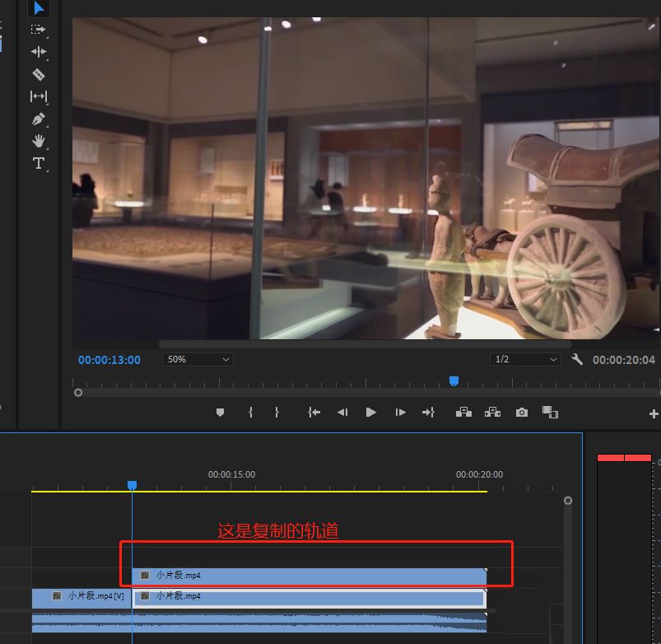661x644 pixels.
Task: Select the Type text tool
Action: [39, 163]
